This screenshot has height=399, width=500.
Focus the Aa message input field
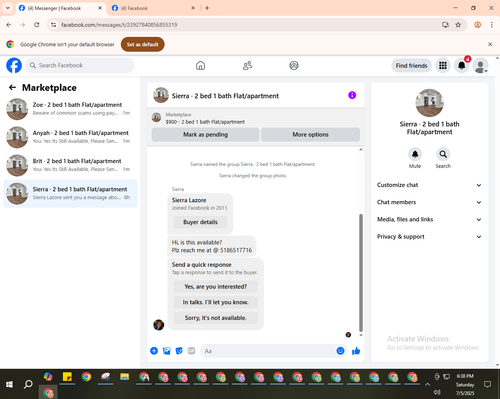point(268,351)
